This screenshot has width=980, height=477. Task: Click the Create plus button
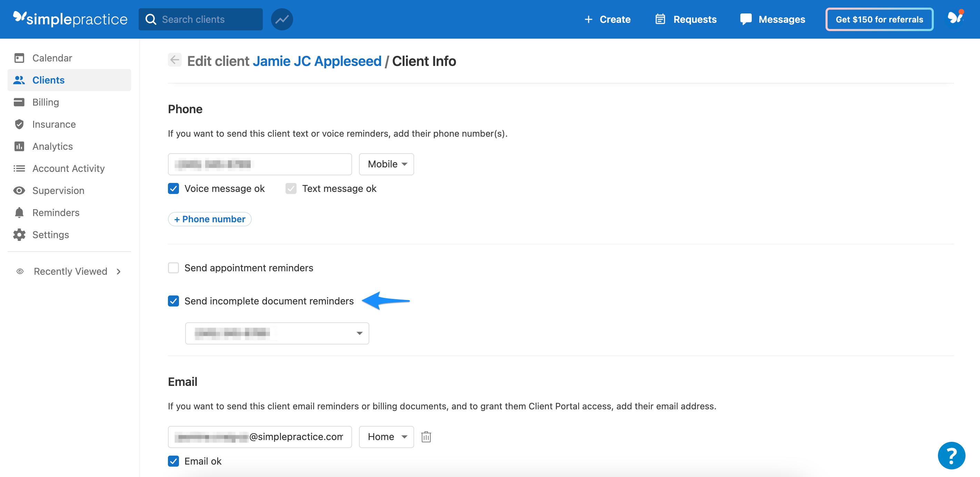[x=608, y=19]
